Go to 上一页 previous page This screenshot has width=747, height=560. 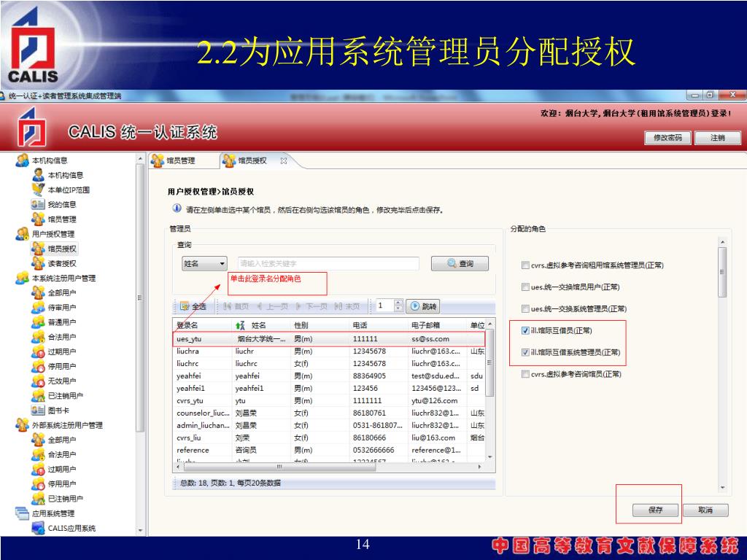(x=273, y=306)
